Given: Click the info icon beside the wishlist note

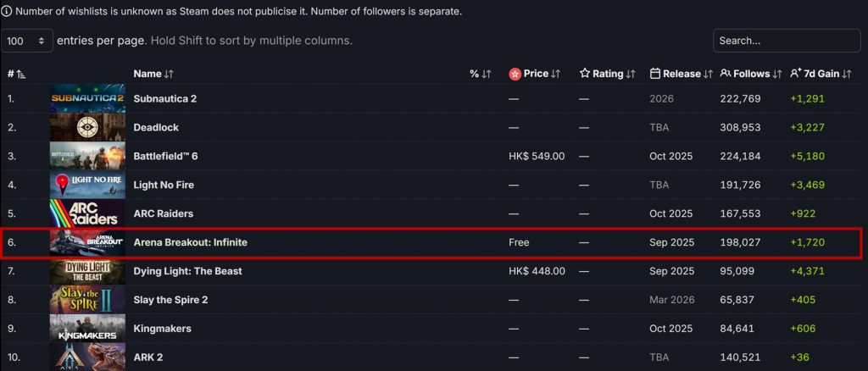Looking at the screenshot, I should point(7,12).
